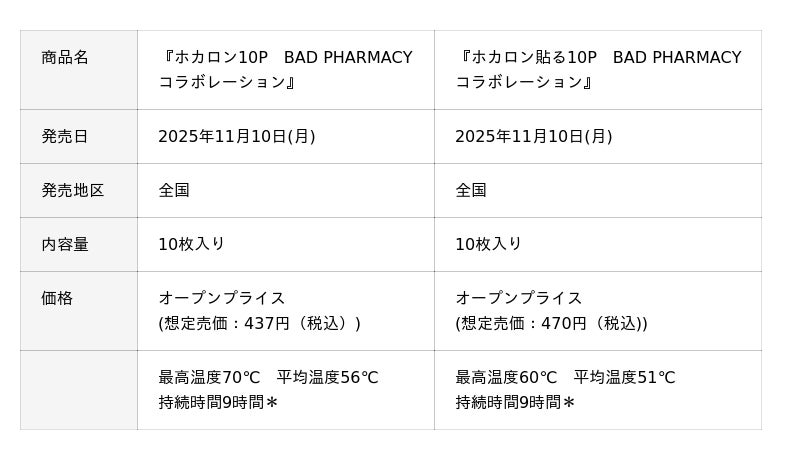This screenshot has width=800, height=460.
Task: Click the release date for ホカロン貼る10P
Action: click(x=533, y=137)
